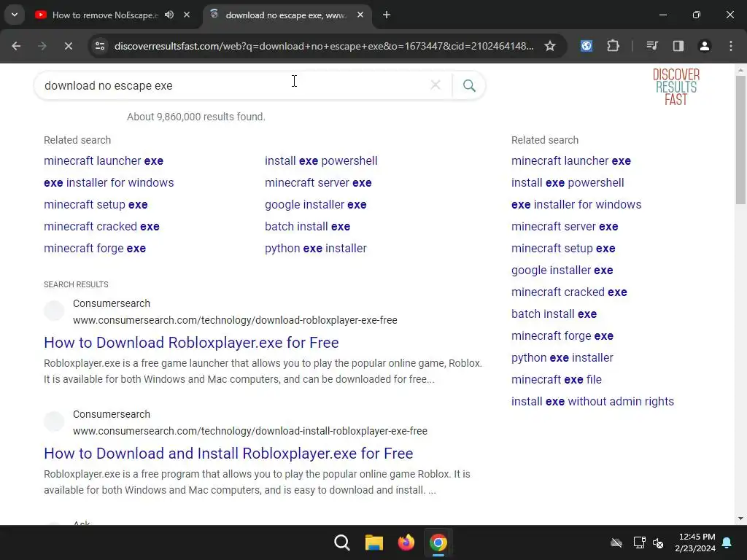Viewport: 747px width, 560px height.
Task: Click the address bar URL
Action: [324, 46]
